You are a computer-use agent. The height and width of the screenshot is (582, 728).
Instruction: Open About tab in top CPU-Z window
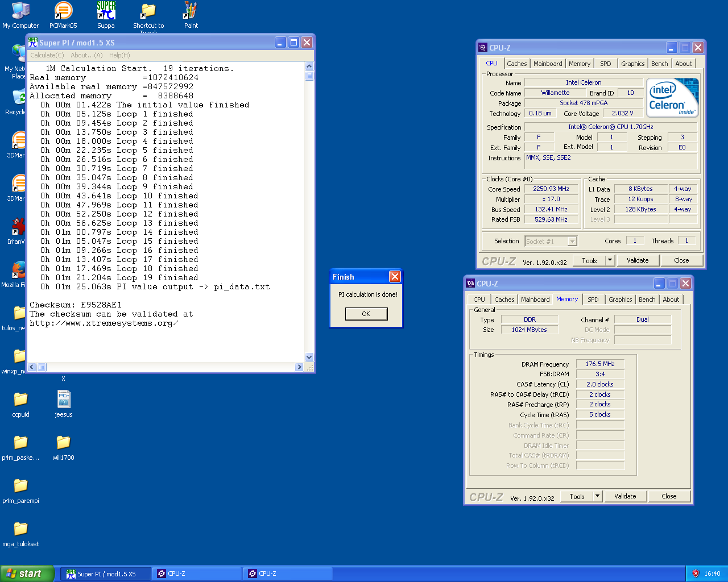coord(684,64)
